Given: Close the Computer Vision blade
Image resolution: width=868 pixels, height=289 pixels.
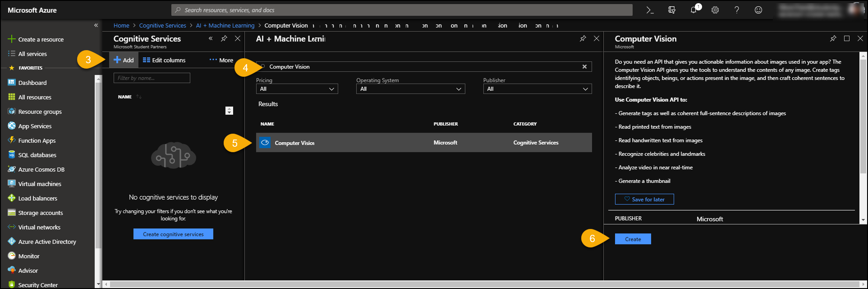Looking at the screenshot, I should coord(860,38).
